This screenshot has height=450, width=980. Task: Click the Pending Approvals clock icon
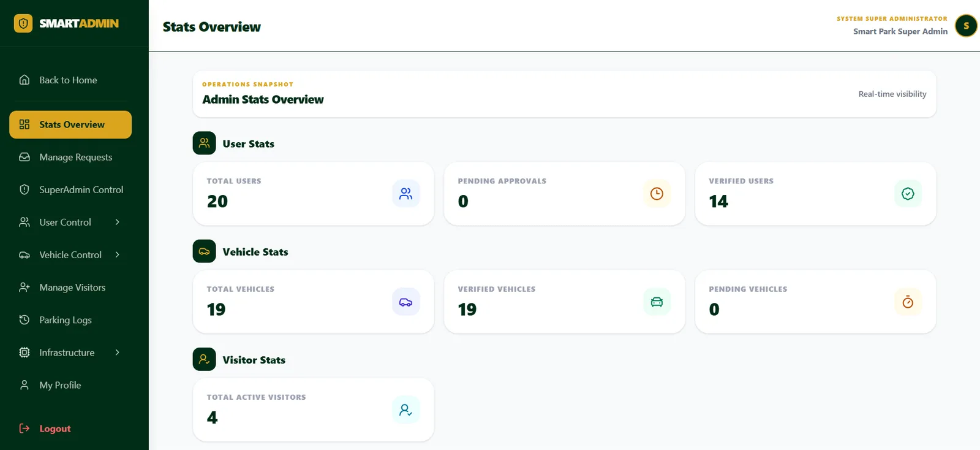pos(657,194)
